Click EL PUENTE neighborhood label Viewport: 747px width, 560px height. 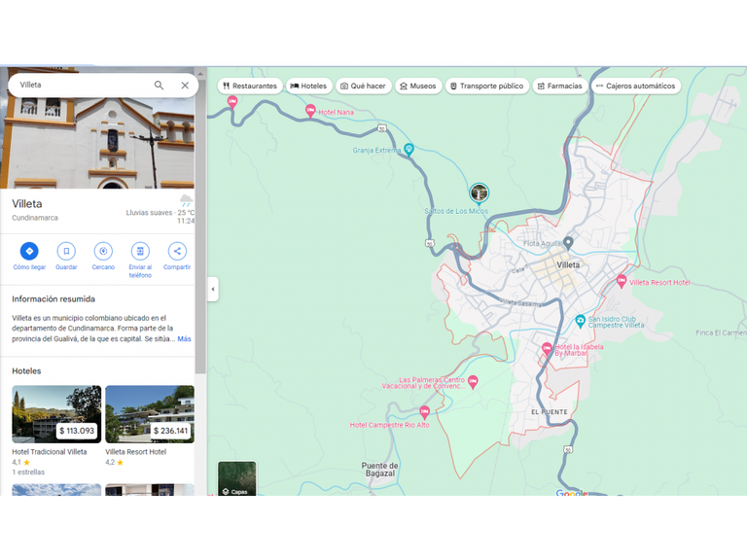tap(550, 412)
